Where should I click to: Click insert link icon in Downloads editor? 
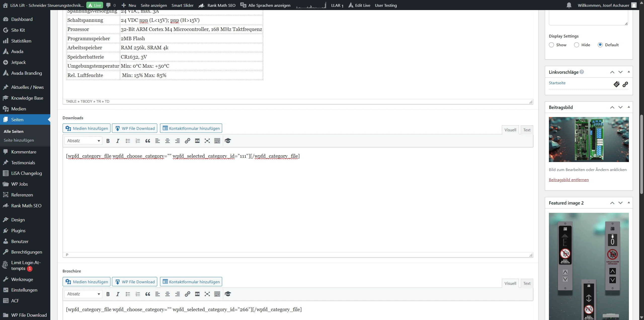(x=187, y=141)
